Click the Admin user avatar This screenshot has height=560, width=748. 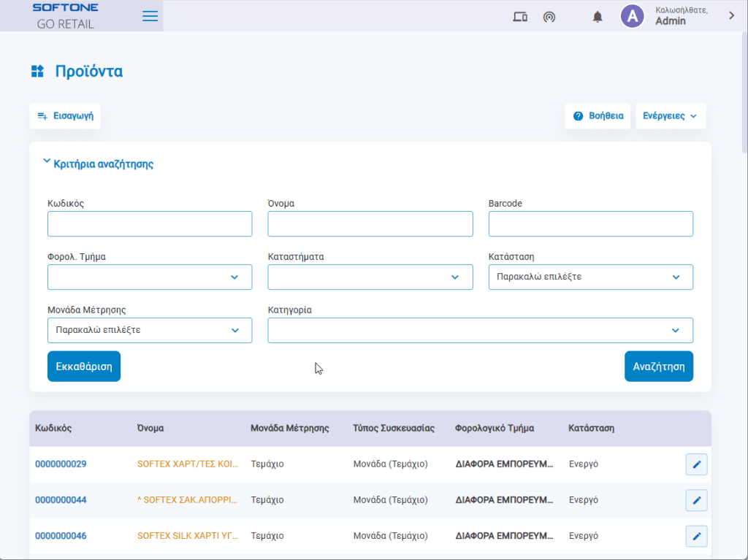pyautogui.click(x=632, y=16)
